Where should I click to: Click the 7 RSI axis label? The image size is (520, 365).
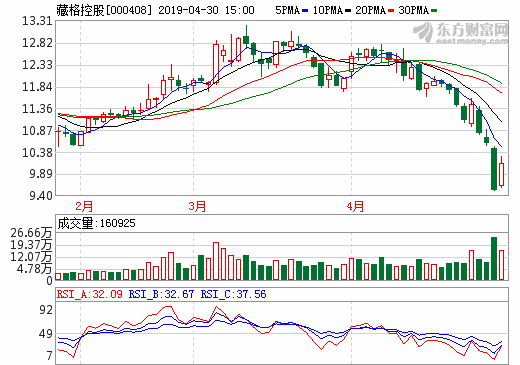[50, 356]
